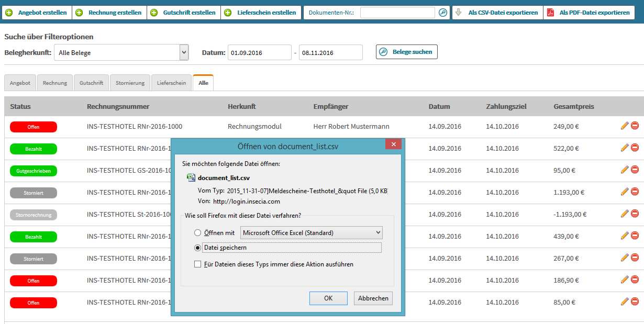Delete the credit note row priced 95,00 €
Image resolution: width=644 pixels, height=324 pixels.
(x=635, y=170)
